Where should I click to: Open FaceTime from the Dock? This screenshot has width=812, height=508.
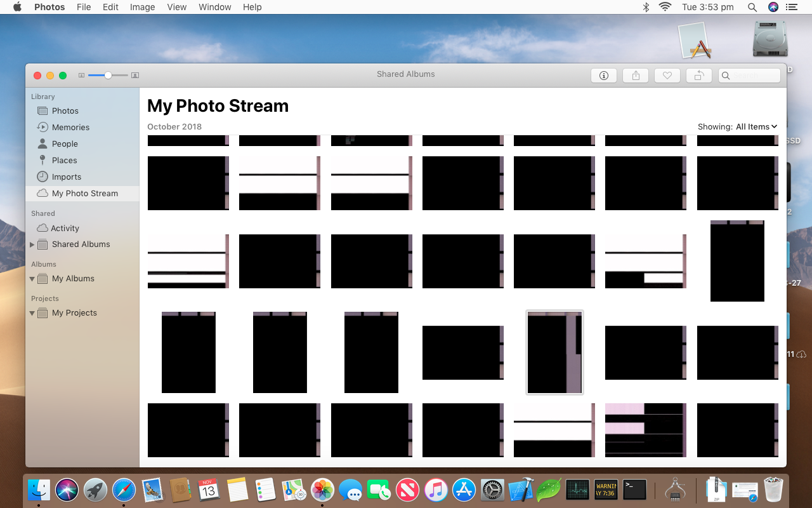pyautogui.click(x=379, y=490)
